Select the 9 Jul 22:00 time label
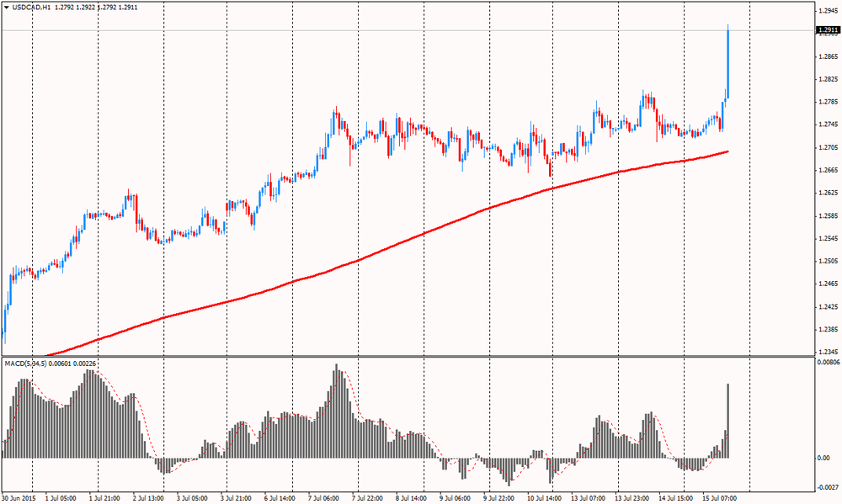Screen dimensions: 842x504 (498, 499)
